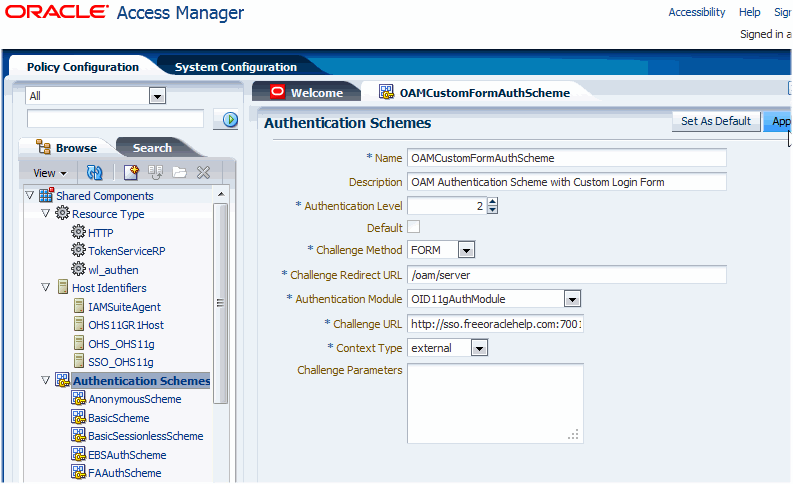Switch to Policy Configuration tab
The width and height of the screenshot is (793, 484).
click(x=82, y=67)
